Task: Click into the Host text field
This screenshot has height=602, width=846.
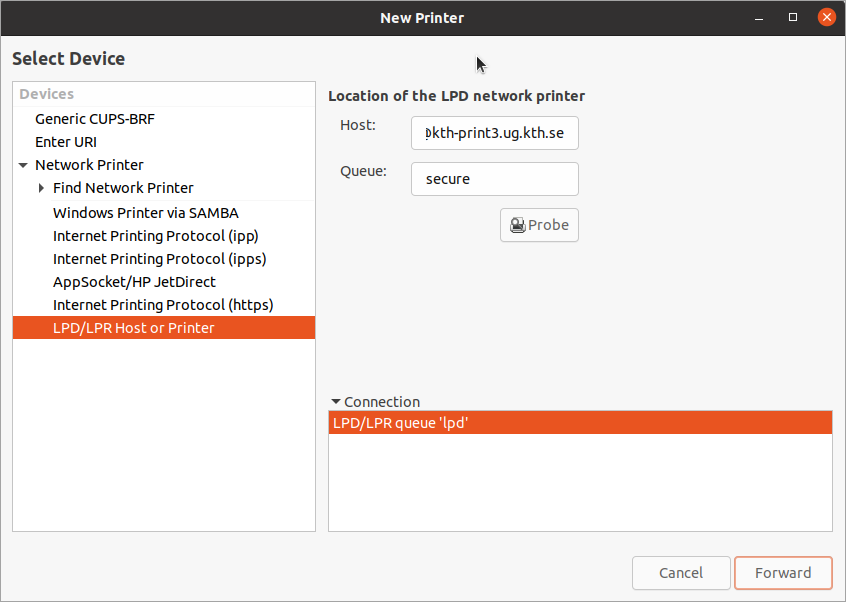Action: point(494,133)
